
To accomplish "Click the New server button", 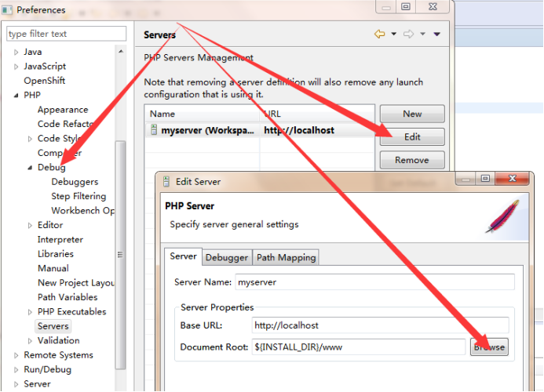I will pyautogui.click(x=412, y=114).
